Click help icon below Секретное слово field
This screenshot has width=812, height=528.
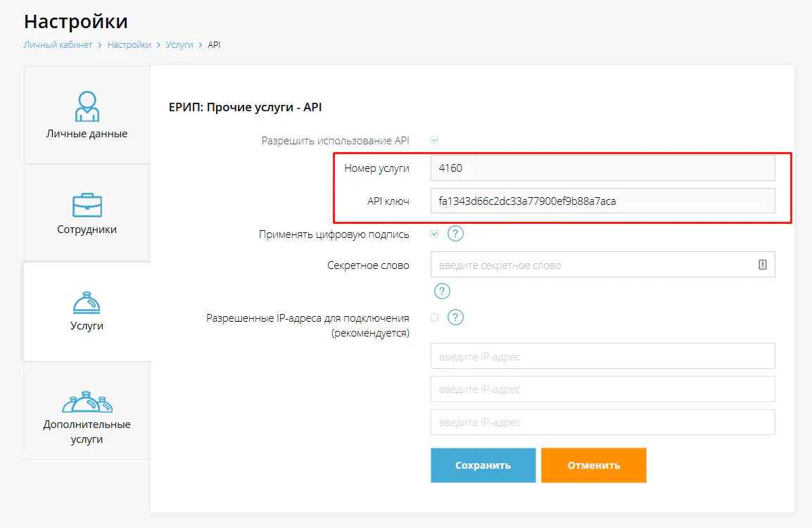[441, 291]
